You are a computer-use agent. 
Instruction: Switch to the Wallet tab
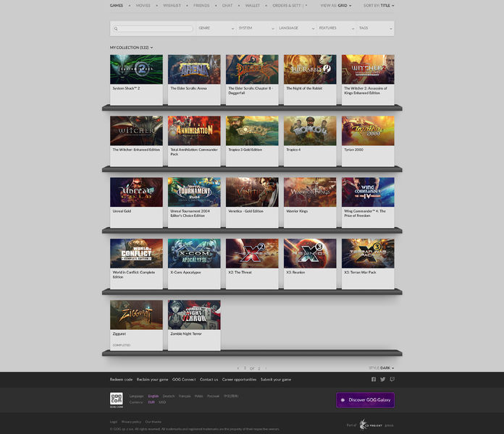tap(252, 6)
